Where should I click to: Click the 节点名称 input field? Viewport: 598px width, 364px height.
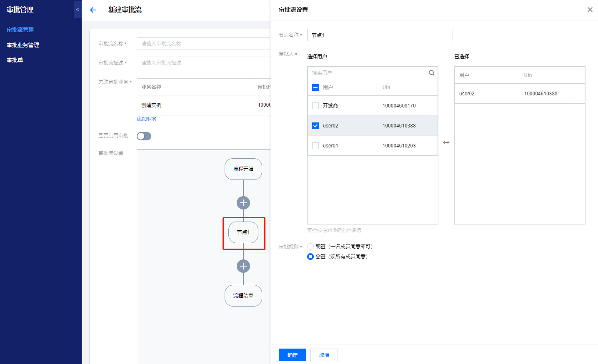coord(380,35)
